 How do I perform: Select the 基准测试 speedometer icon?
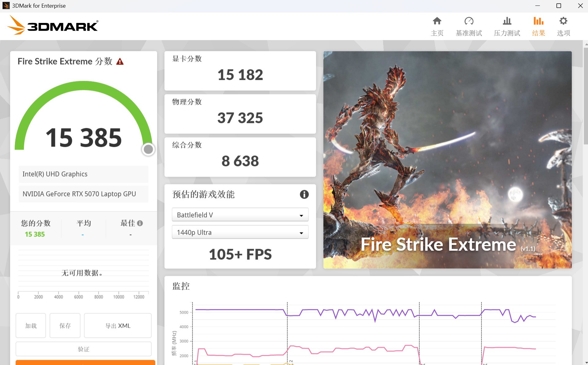(469, 26)
